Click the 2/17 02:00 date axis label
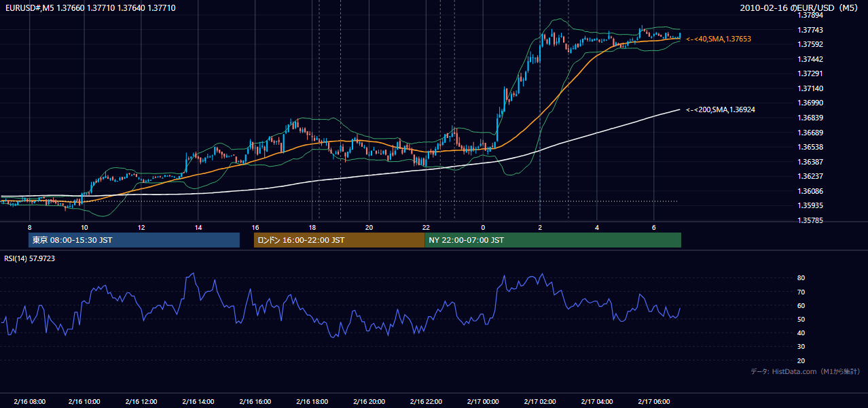 [539, 401]
